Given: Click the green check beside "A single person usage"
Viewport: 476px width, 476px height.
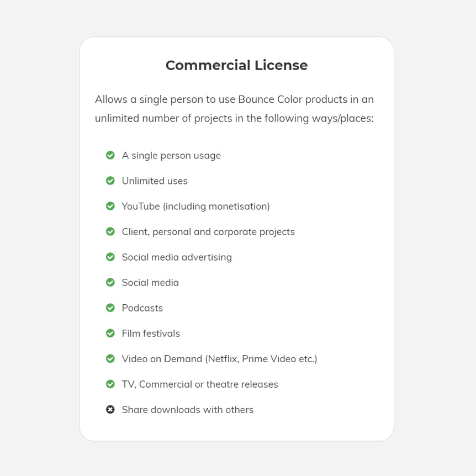Looking at the screenshot, I should (x=110, y=155).
